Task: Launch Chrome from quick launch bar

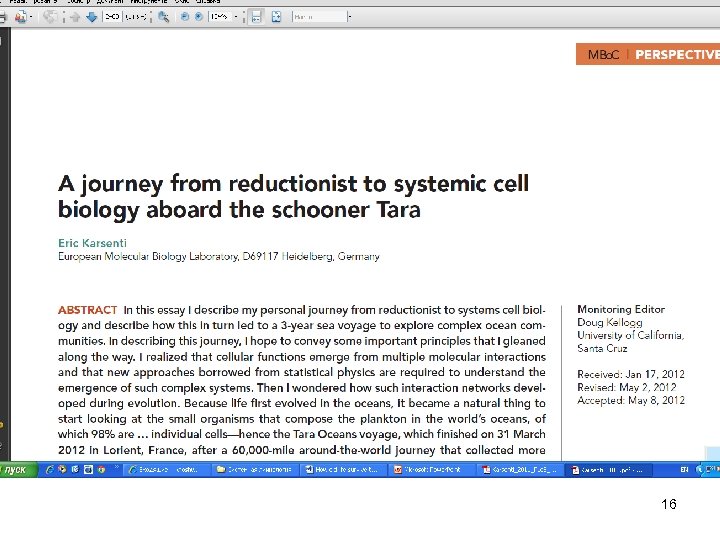Action: [x=101, y=470]
